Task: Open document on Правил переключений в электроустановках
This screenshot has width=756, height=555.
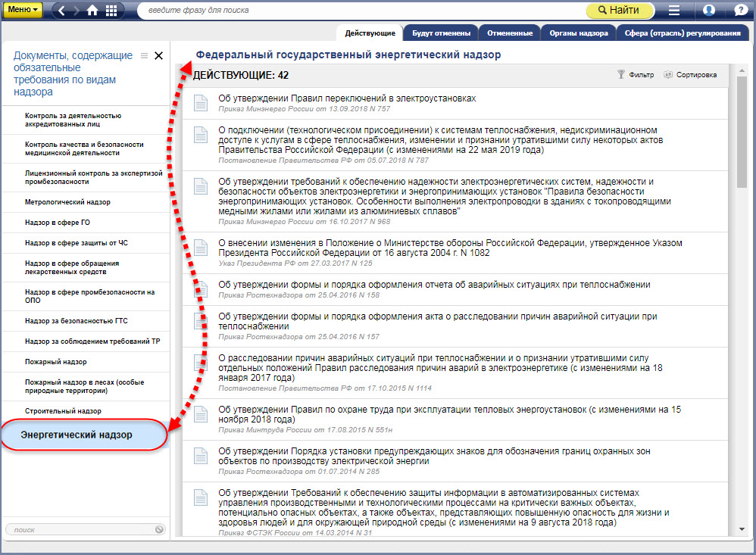Action: (347, 98)
